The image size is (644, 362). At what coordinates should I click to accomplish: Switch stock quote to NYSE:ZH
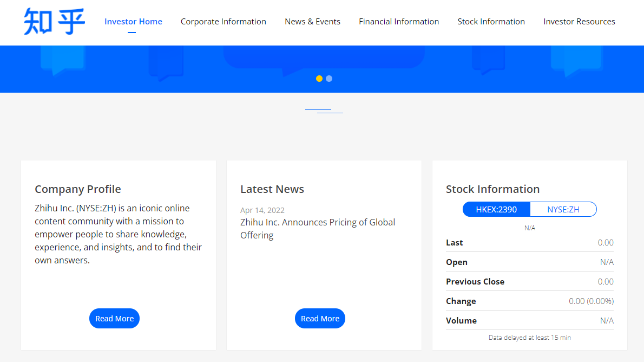563,209
